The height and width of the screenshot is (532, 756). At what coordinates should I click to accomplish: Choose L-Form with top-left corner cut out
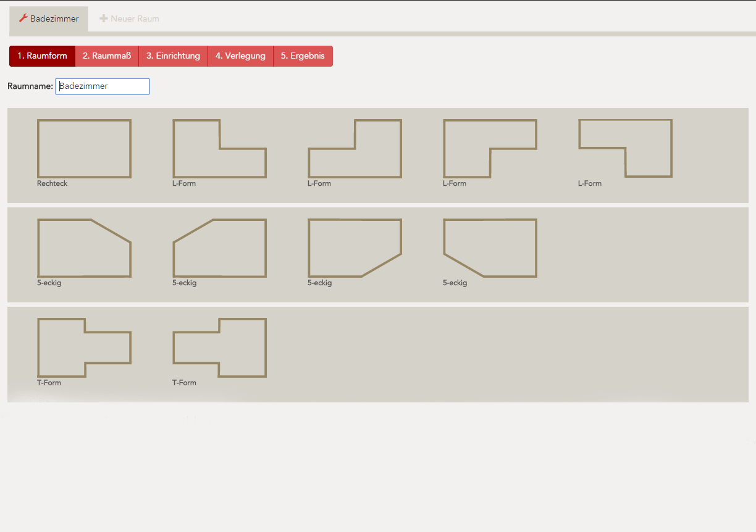coord(355,149)
